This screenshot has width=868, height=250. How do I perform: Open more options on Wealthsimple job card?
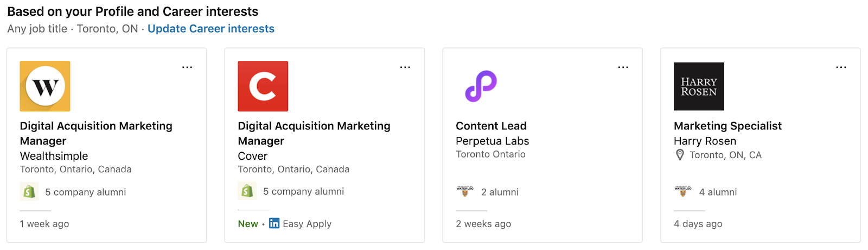coord(187,67)
